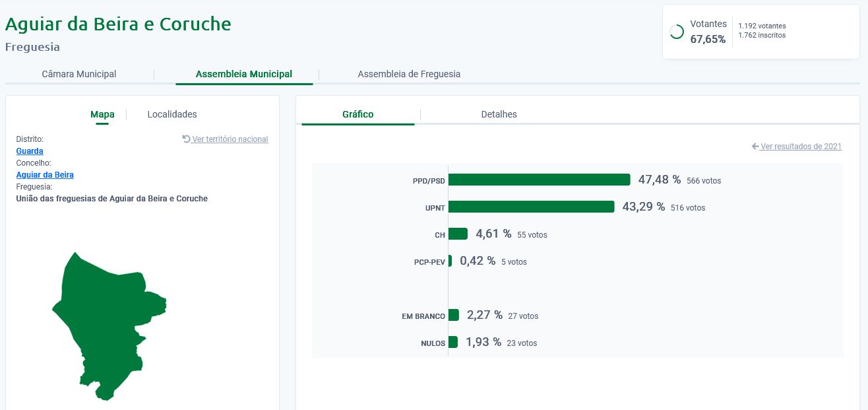Switch to Assembleia de Freguesia tab
Image resolution: width=868 pixels, height=410 pixels.
(409, 74)
